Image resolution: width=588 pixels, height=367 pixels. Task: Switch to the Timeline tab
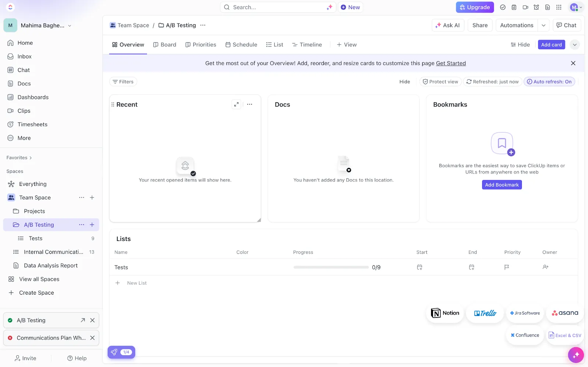click(307, 44)
